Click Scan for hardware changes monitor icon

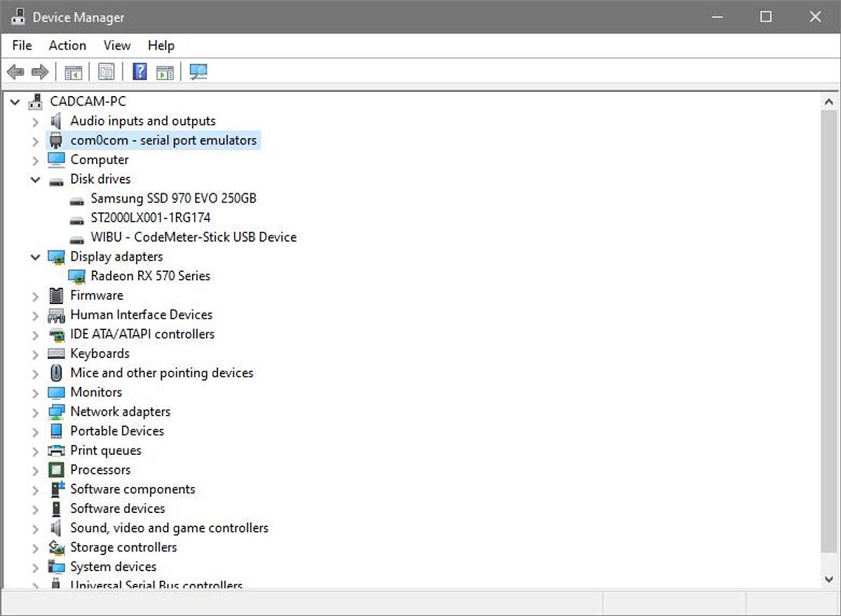tap(199, 71)
